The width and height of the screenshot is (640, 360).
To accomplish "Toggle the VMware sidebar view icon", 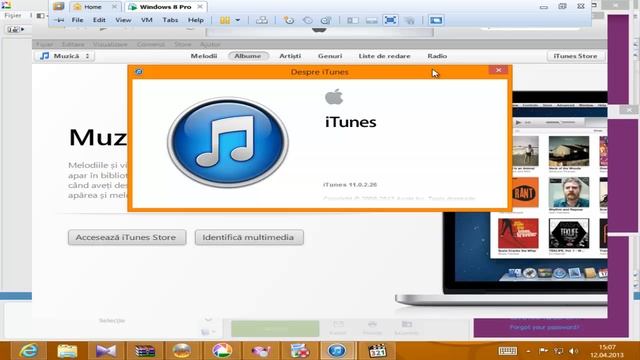I will (x=353, y=20).
